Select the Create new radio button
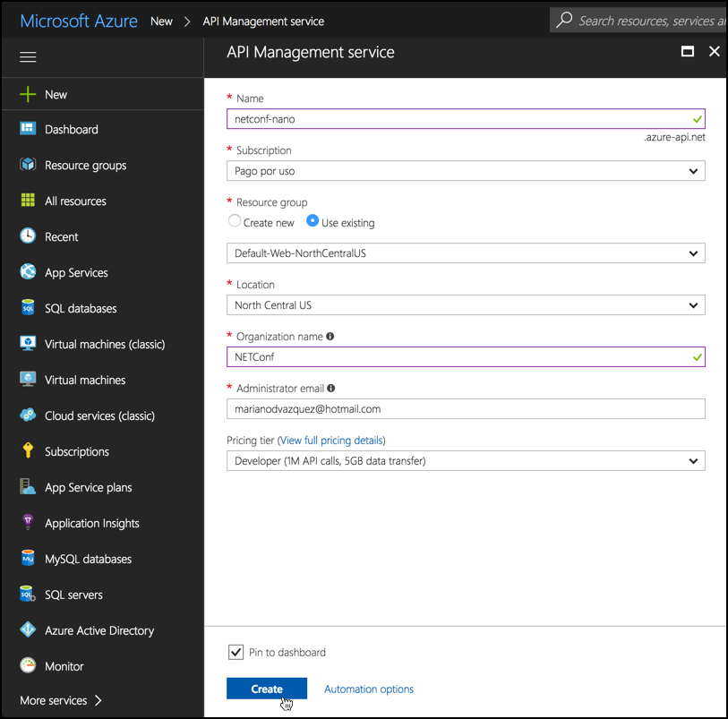The width and height of the screenshot is (728, 719). click(x=235, y=220)
